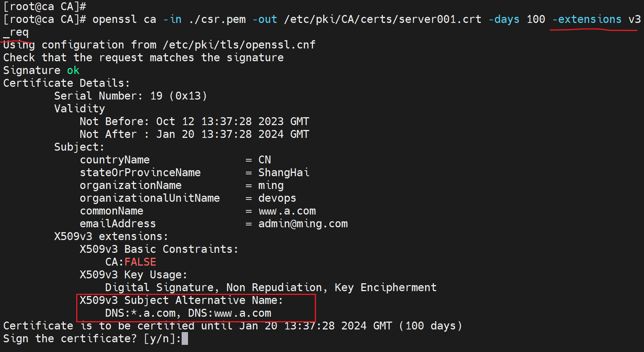644x352 pixels.
Task: Click 'DNS:www.a.com' entry in the SAN line
Action: [229, 313]
